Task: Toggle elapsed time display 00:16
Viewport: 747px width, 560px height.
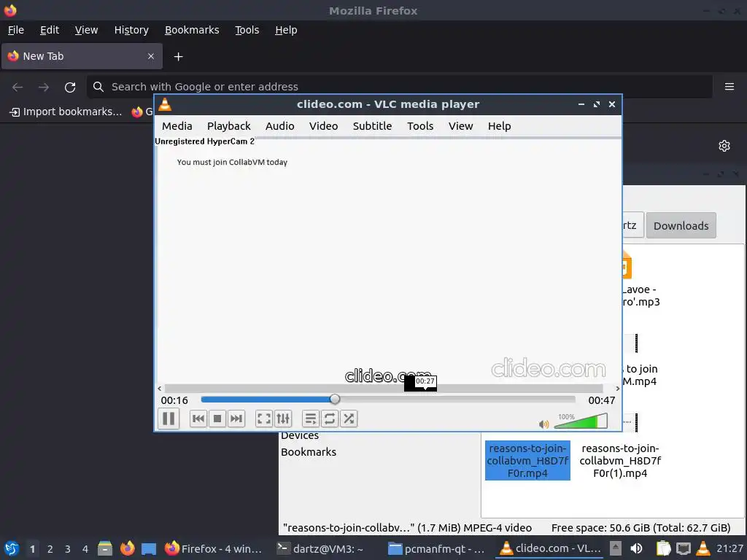Action: tap(174, 400)
